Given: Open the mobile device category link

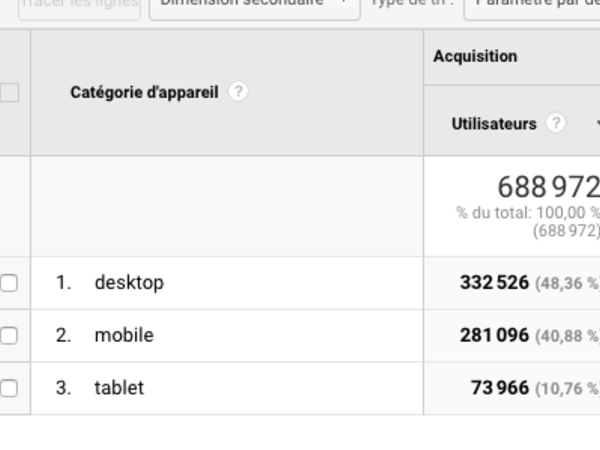Looking at the screenshot, I should coord(124,336).
